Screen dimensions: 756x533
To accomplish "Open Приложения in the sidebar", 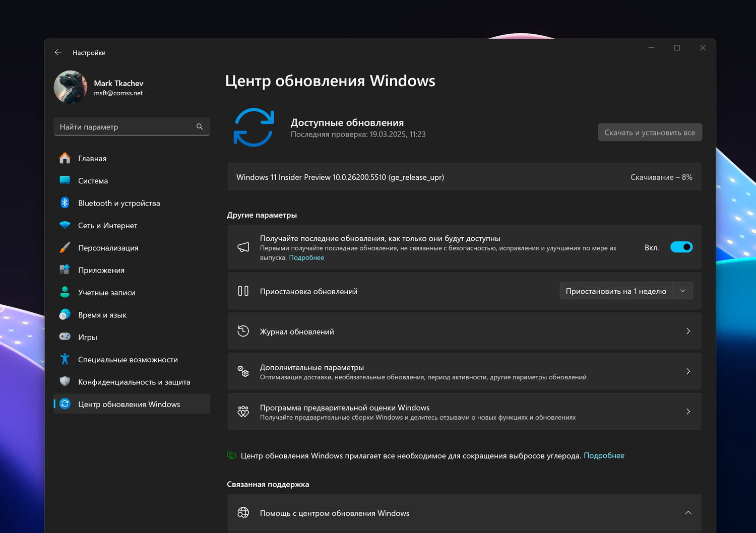I will point(101,270).
